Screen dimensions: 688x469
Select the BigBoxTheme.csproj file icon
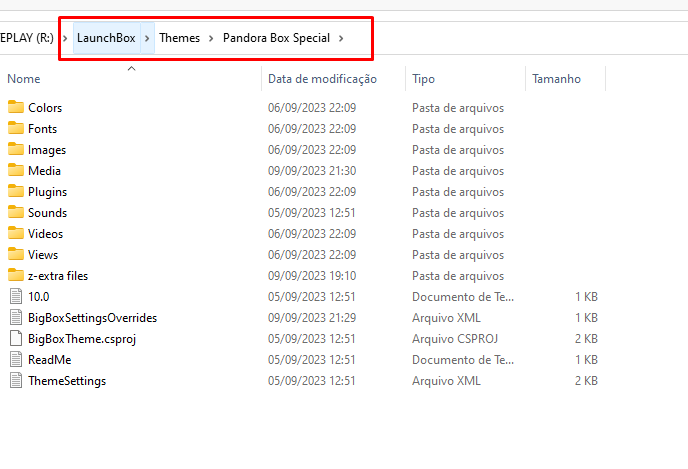click(x=15, y=338)
